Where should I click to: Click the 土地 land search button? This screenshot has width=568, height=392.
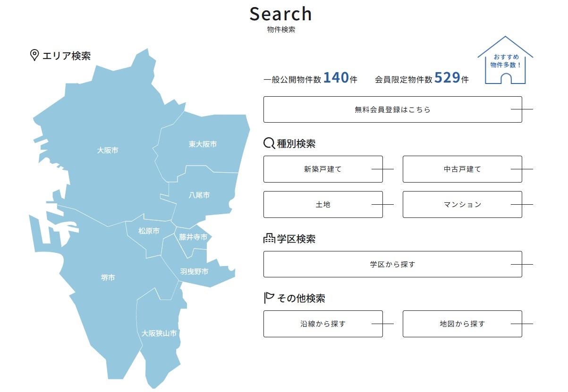(323, 204)
